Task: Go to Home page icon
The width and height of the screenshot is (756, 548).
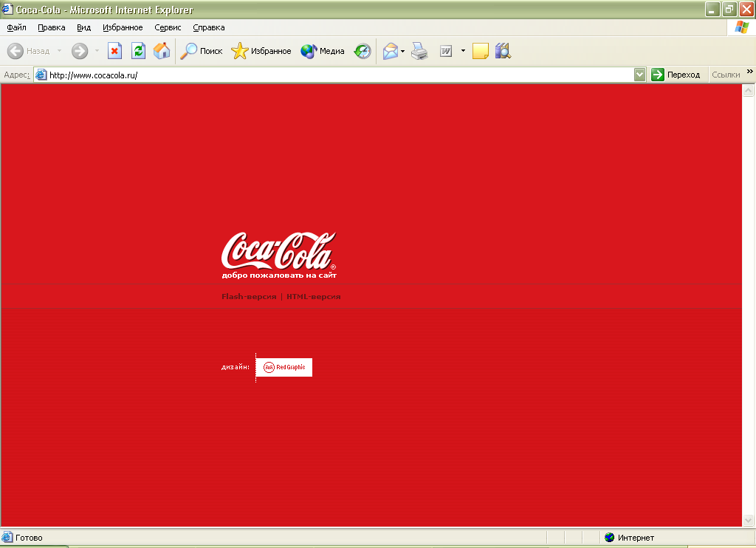Action: [x=162, y=51]
